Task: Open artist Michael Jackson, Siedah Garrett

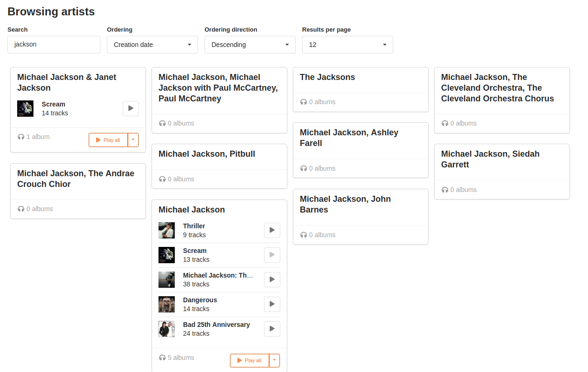Action: tap(490, 159)
